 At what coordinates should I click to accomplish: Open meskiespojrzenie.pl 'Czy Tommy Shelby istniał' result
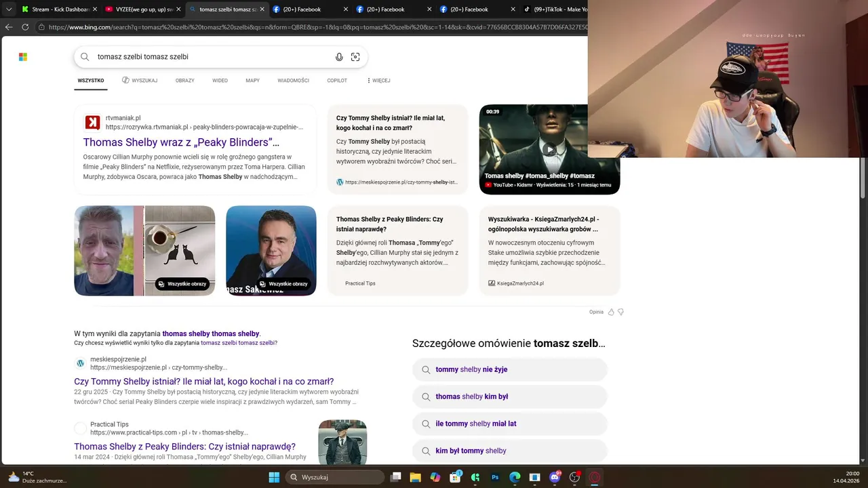point(203,382)
